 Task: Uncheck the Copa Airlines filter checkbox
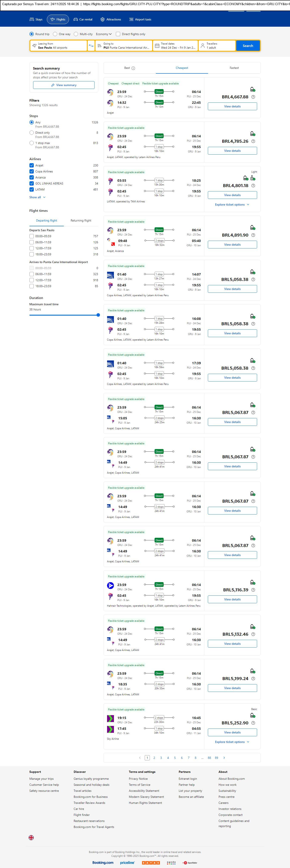pyautogui.click(x=32, y=172)
